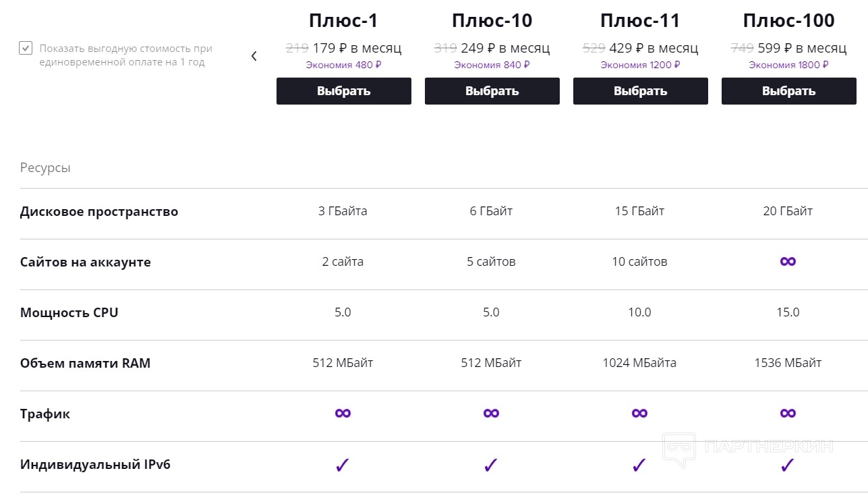Click the Плюс-11 IPv6 checkmark icon
868x504 pixels.
pyautogui.click(x=639, y=465)
